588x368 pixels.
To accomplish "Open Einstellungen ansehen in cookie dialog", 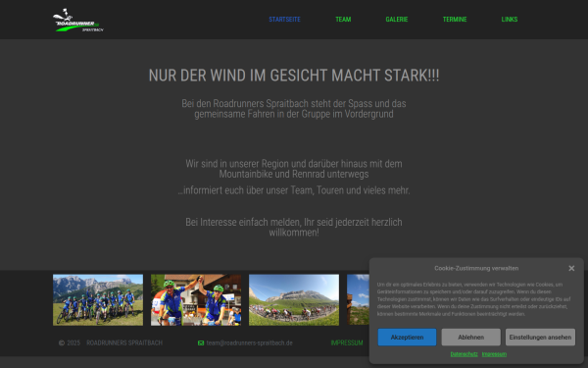I will pyautogui.click(x=540, y=338).
